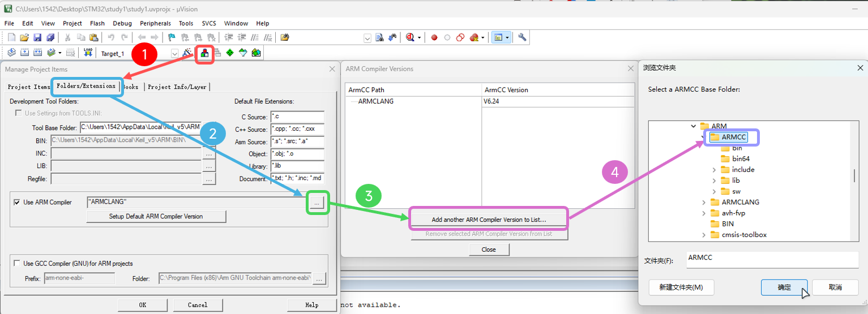Click the Paste toolbar icon
Image resolution: width=868 pixels, height=314 pixels.
pos(93,37)
